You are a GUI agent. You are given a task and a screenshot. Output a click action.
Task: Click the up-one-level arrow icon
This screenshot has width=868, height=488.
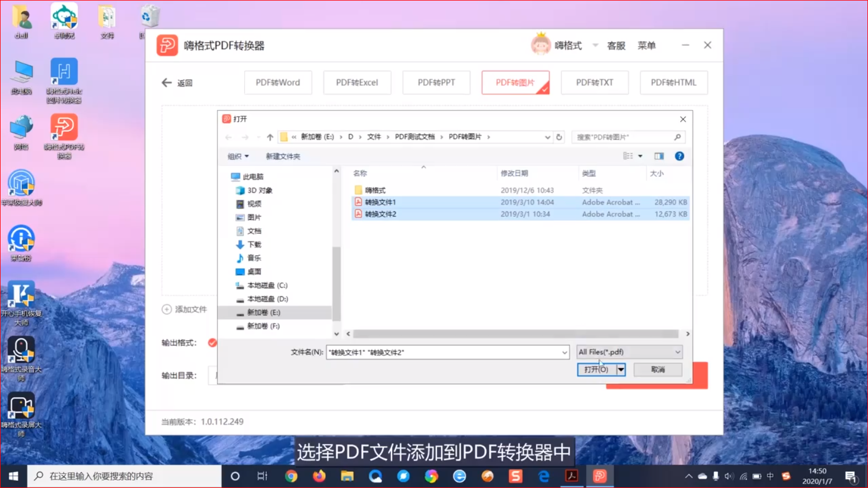pyautogui.click(x=270, y=137)
